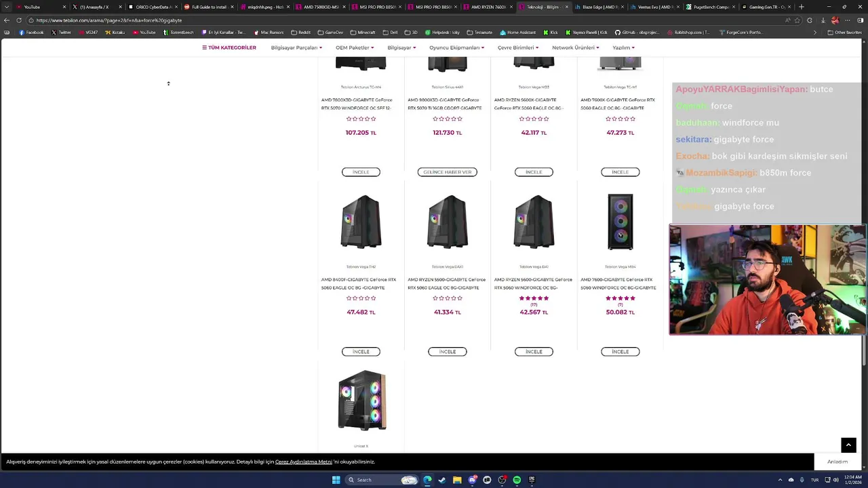Open the GitHub obsproject bookmark

click(x=638, y=33)
